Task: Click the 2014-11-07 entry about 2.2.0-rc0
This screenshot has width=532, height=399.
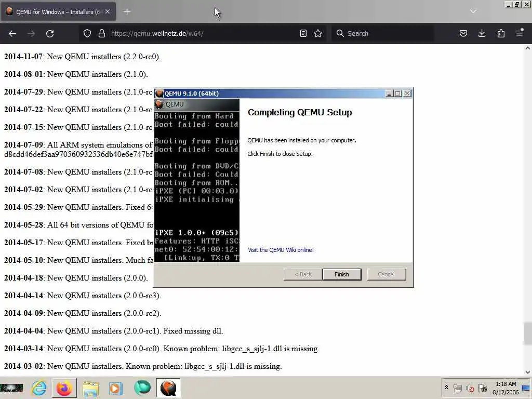Action: coord(83,57)
